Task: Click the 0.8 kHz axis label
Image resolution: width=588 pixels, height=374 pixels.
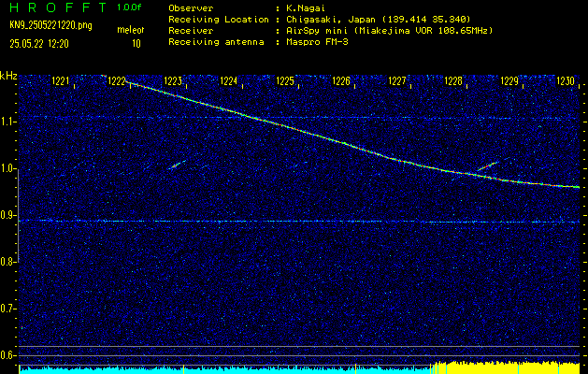Action: coord(7,262)
